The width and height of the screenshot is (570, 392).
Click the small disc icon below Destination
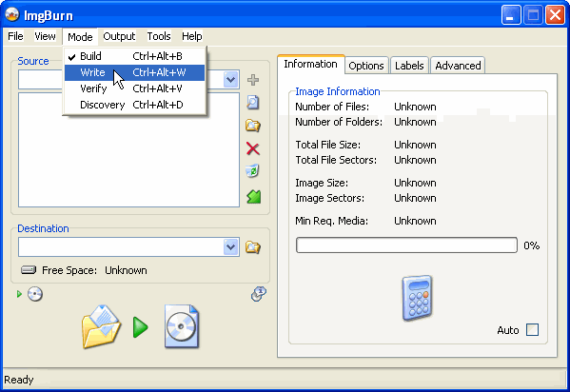(35, 294)
